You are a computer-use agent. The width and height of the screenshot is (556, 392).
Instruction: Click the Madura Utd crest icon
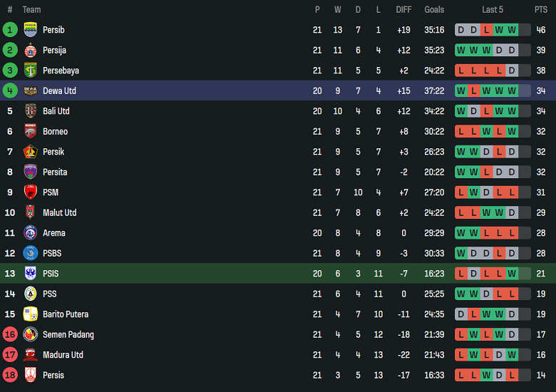click(x=31, y=355)
